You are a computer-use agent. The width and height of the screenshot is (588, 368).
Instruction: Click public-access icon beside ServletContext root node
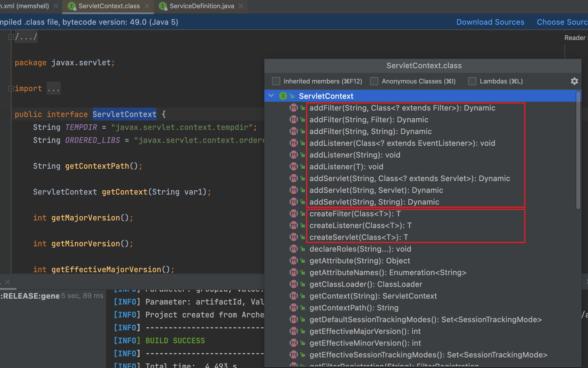point(292,96)
